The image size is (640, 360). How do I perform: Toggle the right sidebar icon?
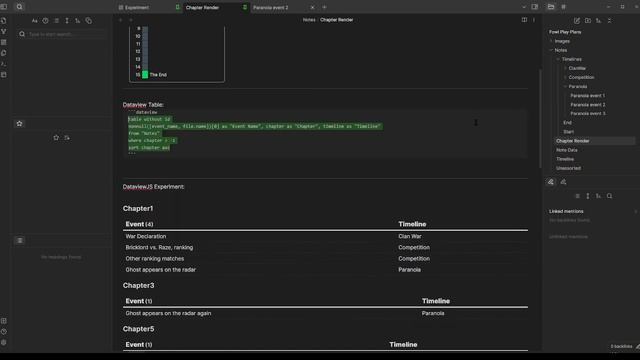pyautogui.click(x=535, y=7)
